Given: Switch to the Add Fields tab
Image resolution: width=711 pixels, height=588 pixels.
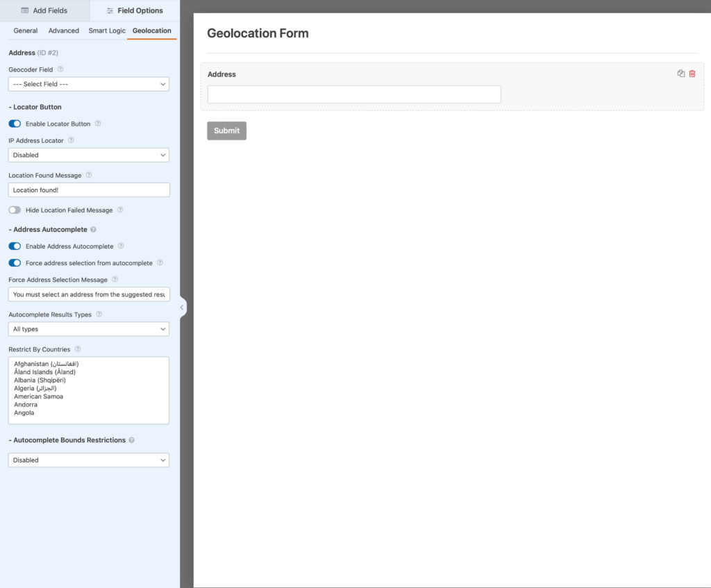Looking at the screenshot, I should pyautogui.click(x=44, y=10).
